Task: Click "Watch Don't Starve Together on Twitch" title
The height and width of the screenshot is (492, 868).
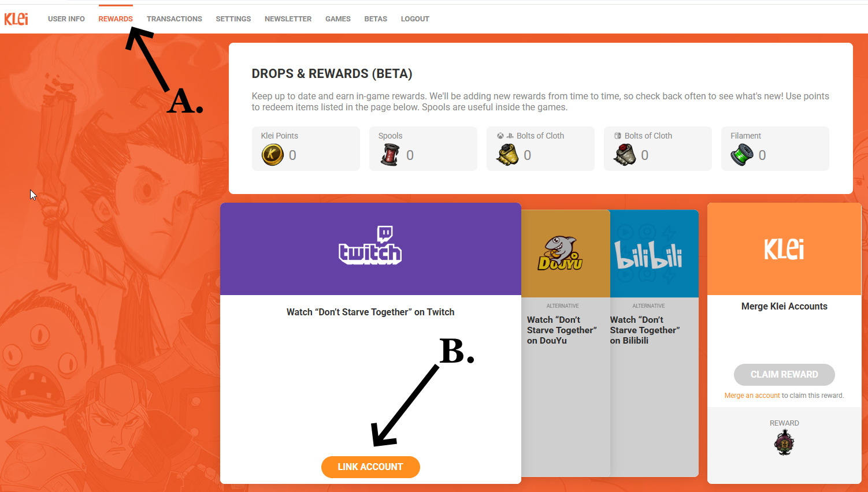Action: tap(370, 312)
